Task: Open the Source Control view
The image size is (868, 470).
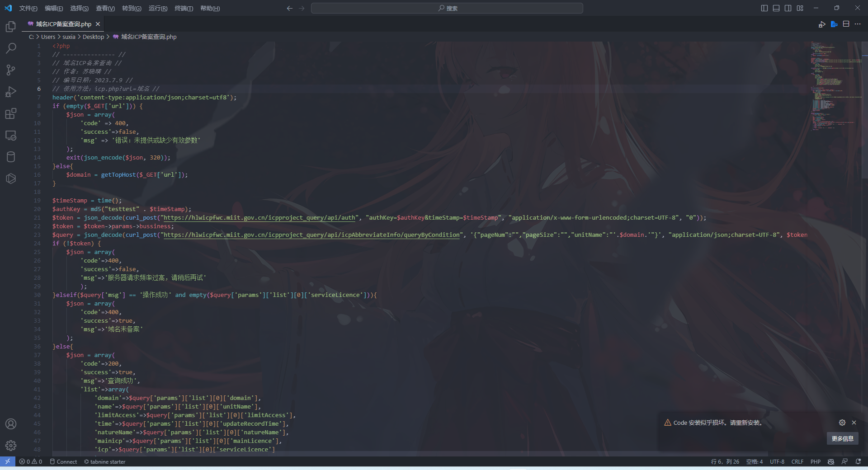Action: (x=11, y=70)
